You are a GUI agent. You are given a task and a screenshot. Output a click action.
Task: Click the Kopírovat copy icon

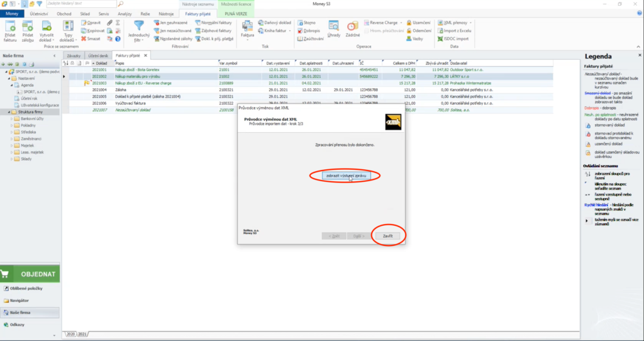tap(93, 31)
